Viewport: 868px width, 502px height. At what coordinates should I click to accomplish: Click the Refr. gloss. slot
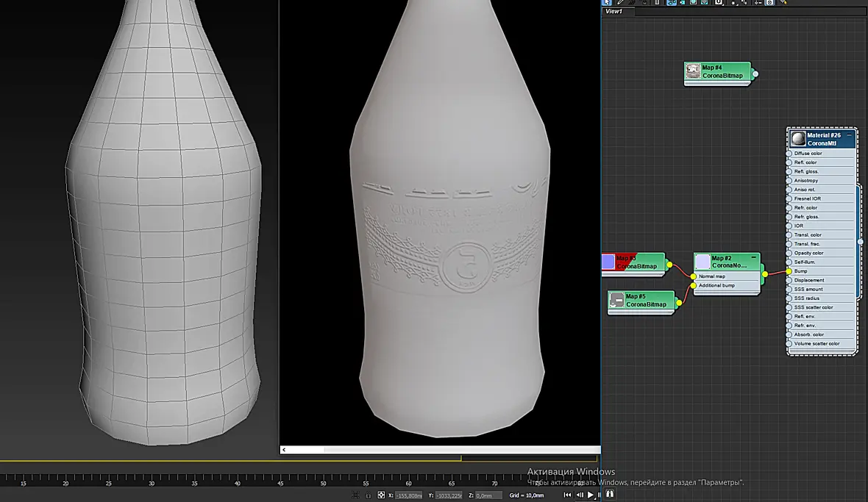coord(822,217)
